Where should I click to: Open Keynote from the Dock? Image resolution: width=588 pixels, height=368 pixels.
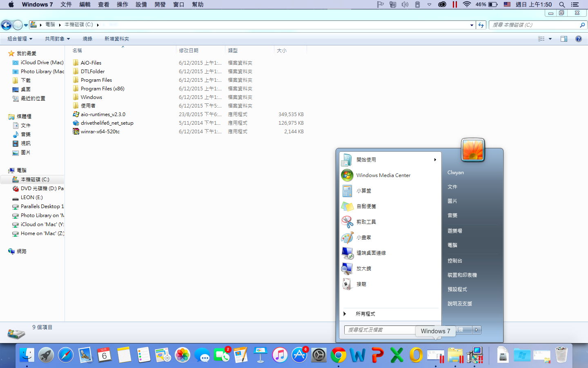tap(260, 355)
